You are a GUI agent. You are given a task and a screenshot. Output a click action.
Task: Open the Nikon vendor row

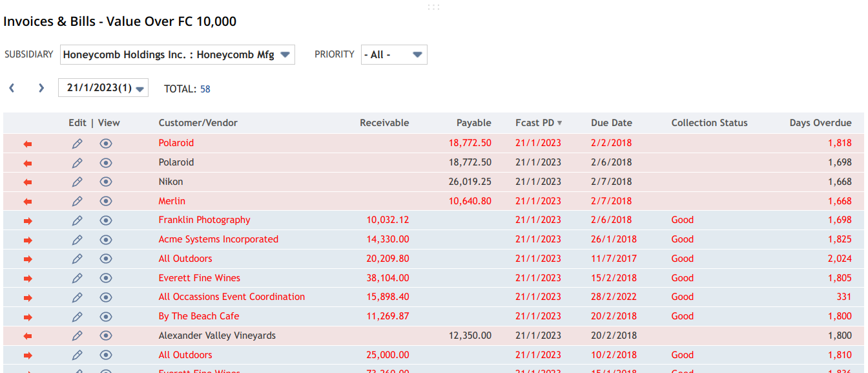(x=171, y=182)
